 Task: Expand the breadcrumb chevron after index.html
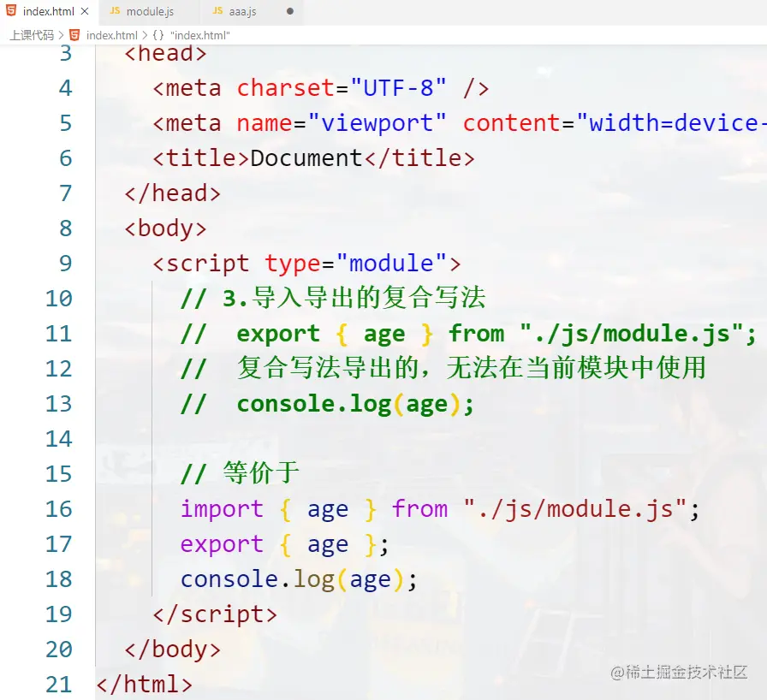[145, 35]
